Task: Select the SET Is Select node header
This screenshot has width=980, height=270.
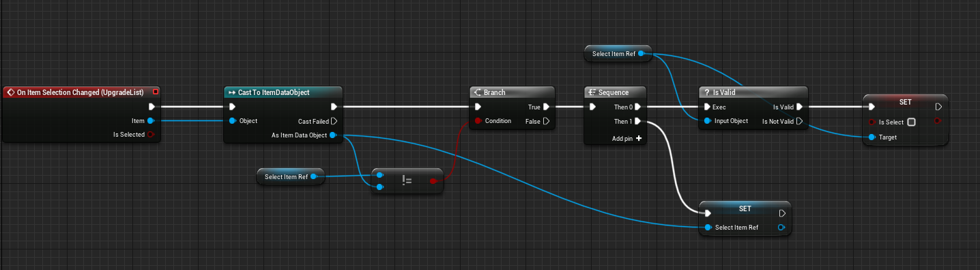Action: point(905,101)
